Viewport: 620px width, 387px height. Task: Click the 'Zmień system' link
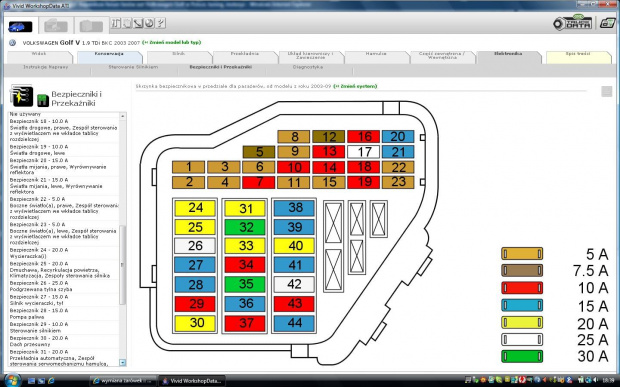point(355,86)
